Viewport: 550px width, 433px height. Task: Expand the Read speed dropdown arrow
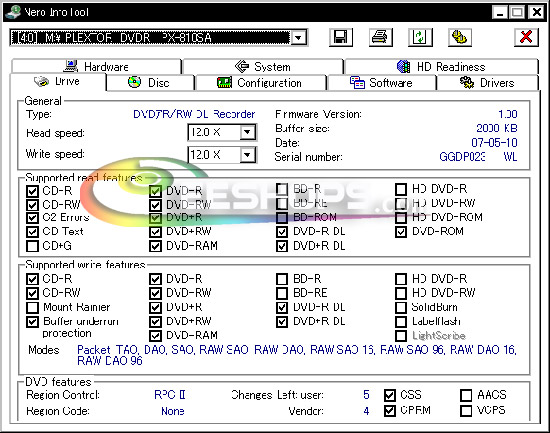pos(248,132)
